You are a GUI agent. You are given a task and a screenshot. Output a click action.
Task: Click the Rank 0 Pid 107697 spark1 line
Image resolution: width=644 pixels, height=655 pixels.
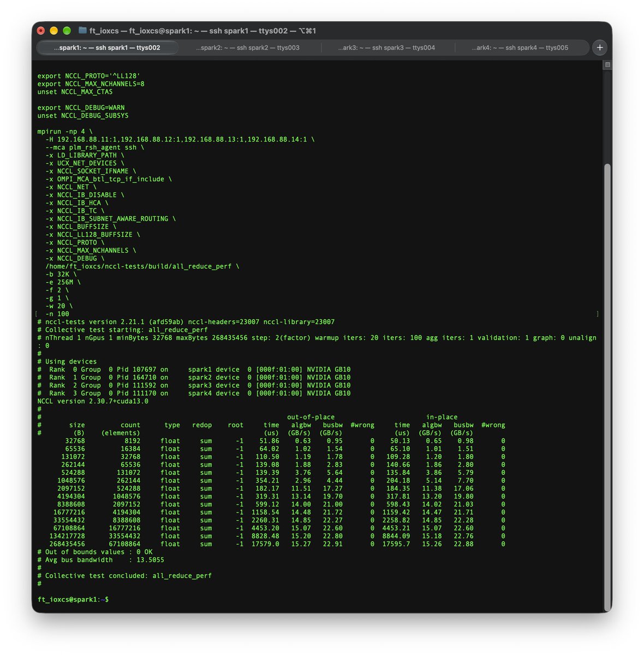coord(194,370)
